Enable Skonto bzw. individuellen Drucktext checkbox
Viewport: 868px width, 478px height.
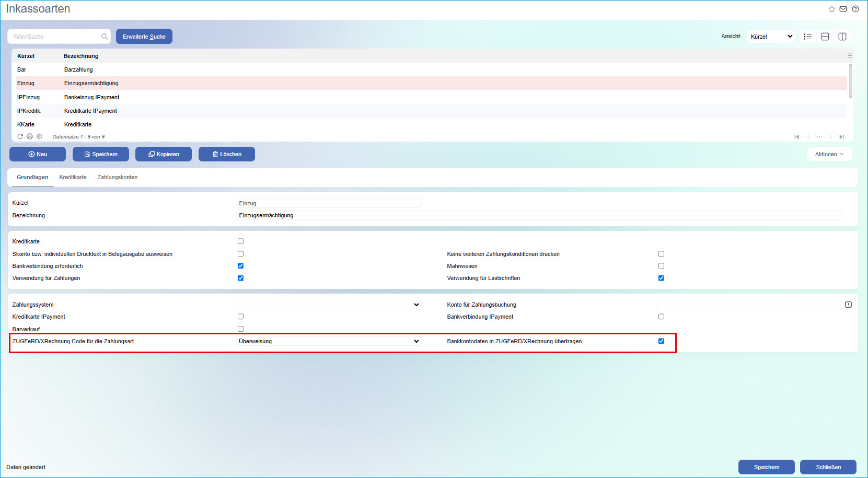[240, 254]
